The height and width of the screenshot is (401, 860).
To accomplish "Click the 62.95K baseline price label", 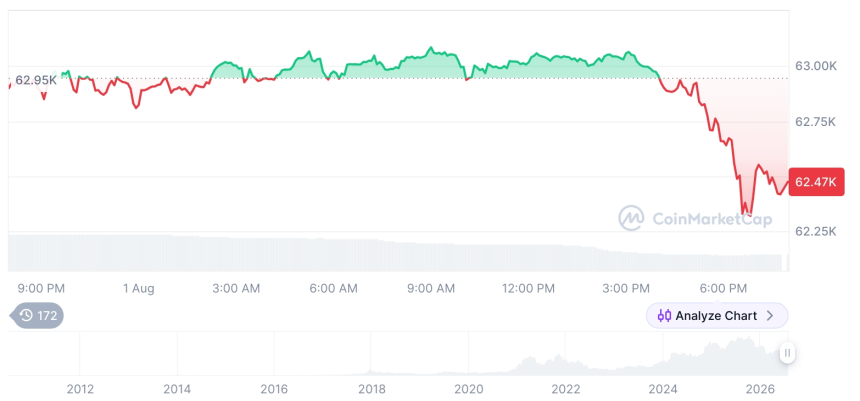I will (x=35, y=80).
